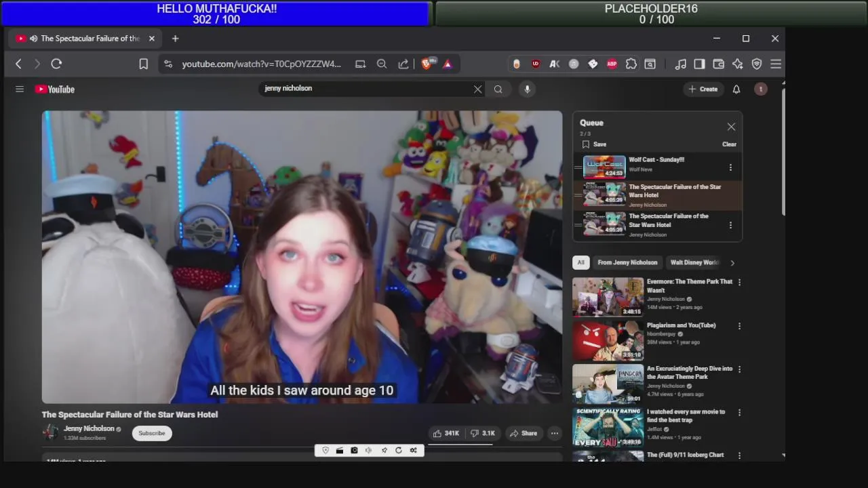
Task: Open more actions three-dot menu under the video
Action: (x=555, y=433)
